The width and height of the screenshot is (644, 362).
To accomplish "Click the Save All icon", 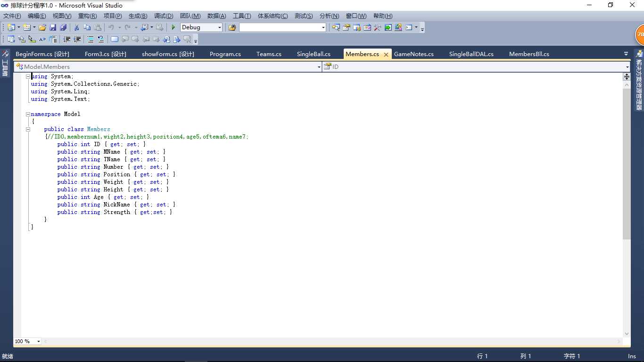I will [x=63, y=27].
